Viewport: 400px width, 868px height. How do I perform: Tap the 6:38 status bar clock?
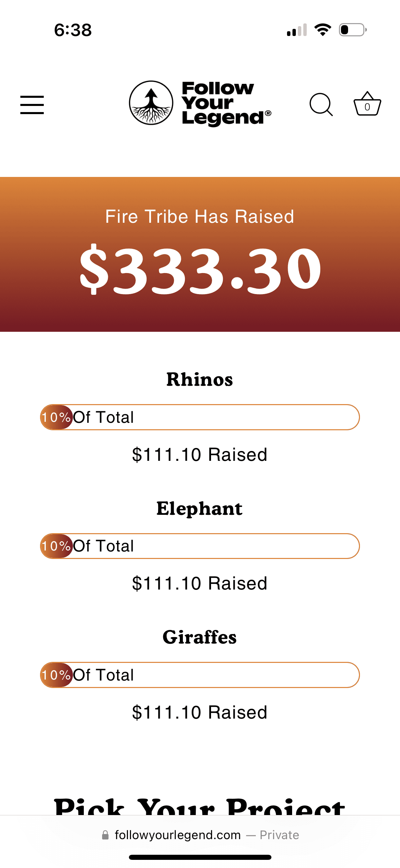[x=73, y=30]
